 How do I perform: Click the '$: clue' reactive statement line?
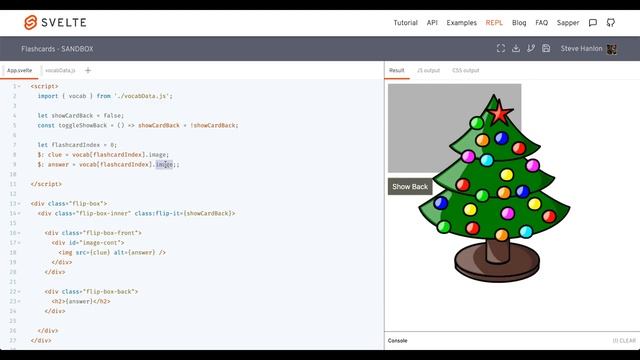click(x=103, y=155)
